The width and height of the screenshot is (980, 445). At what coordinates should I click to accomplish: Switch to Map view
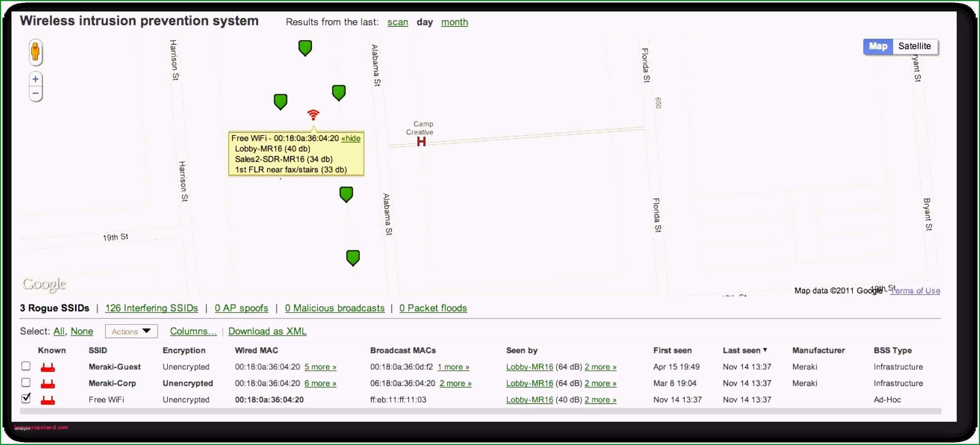(x=877, y=46)
